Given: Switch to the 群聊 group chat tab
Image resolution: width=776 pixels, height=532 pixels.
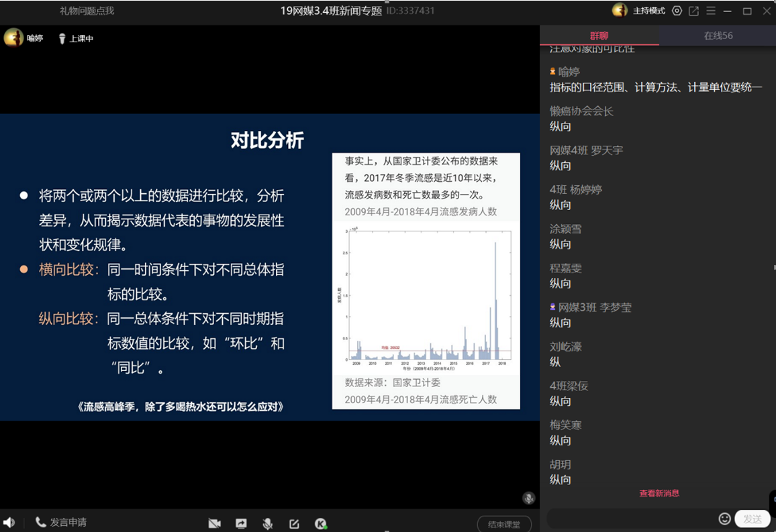Looking at the screenshot, I should point(599,36).
